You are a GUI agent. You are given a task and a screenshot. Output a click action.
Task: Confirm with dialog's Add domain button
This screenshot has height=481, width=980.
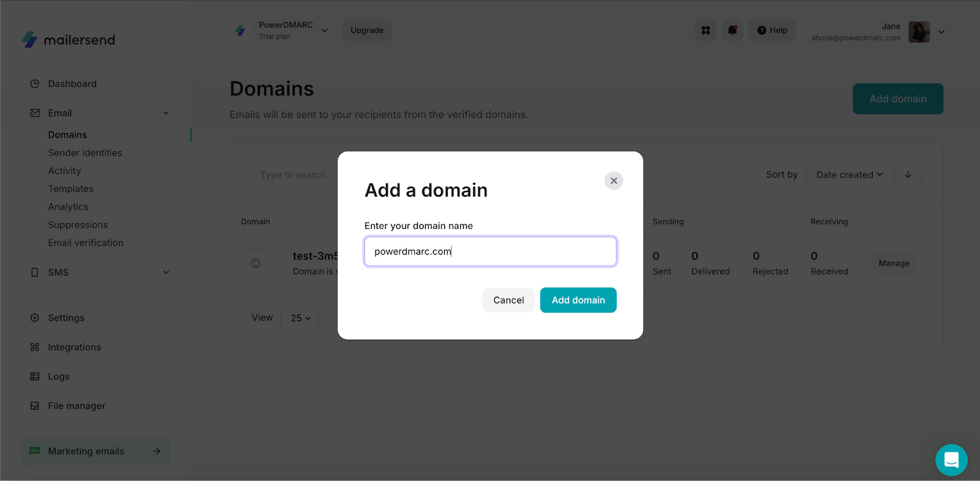pos(578,300)
